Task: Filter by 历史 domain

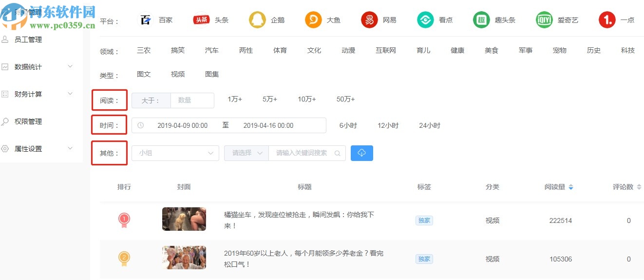Action: pyautogui.click(x=594, y=50)
